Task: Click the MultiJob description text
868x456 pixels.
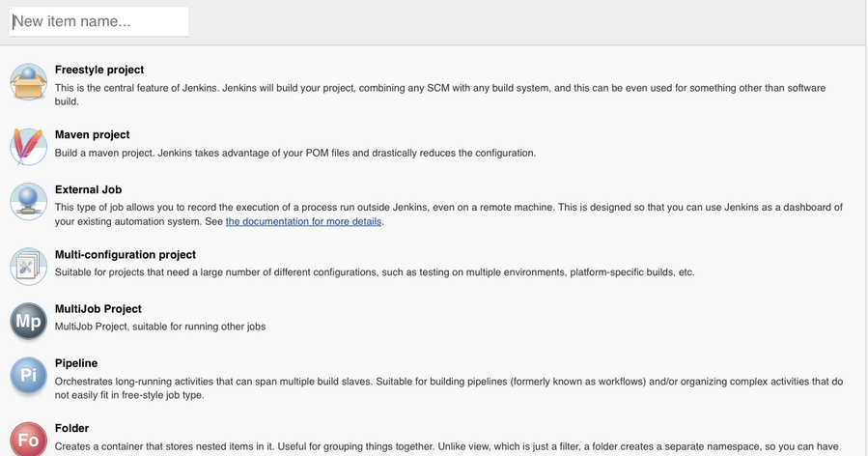Action: (160, 327)
